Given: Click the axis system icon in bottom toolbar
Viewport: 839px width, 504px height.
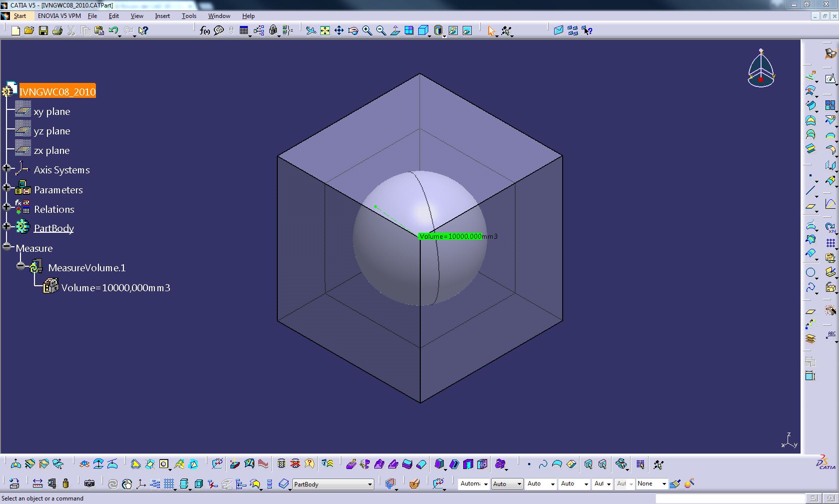Looking at the screenshot, I should (x=141, y=484).
